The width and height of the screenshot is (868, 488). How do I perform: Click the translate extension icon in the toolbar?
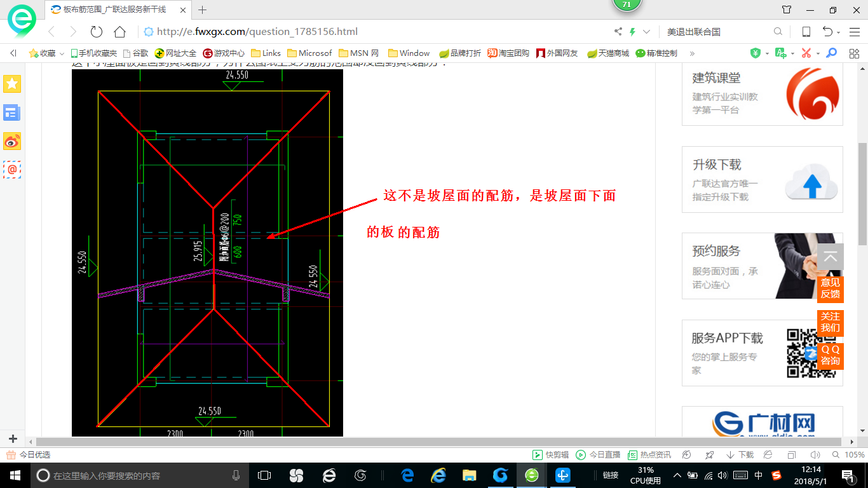[x=781, y=53]
